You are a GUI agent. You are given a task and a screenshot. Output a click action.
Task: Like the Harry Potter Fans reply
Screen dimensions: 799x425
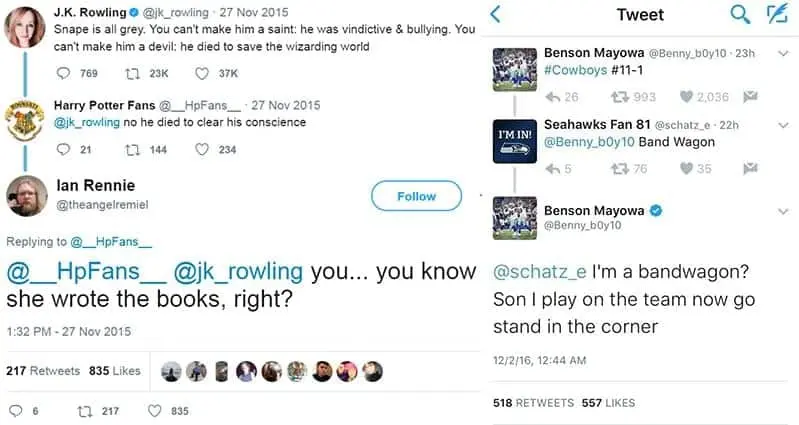point(202,150)
